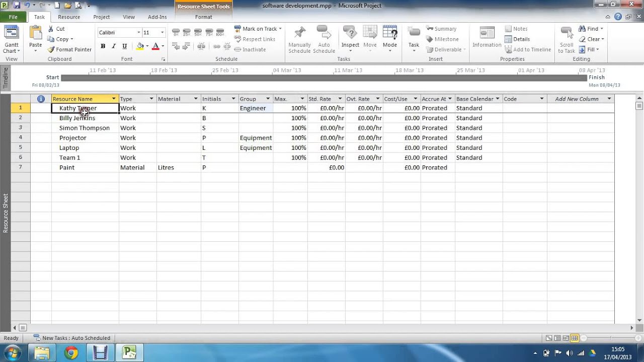Click the Save icon in quick access toolbar
Image resolution: width=644 pixels, height=362 pixels.
[17, 6]
